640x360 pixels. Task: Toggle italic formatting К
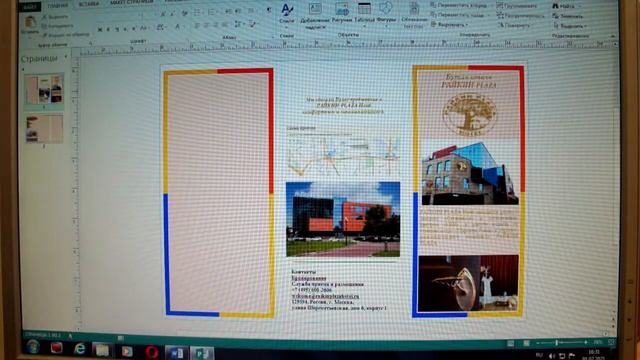coord(108,29)
